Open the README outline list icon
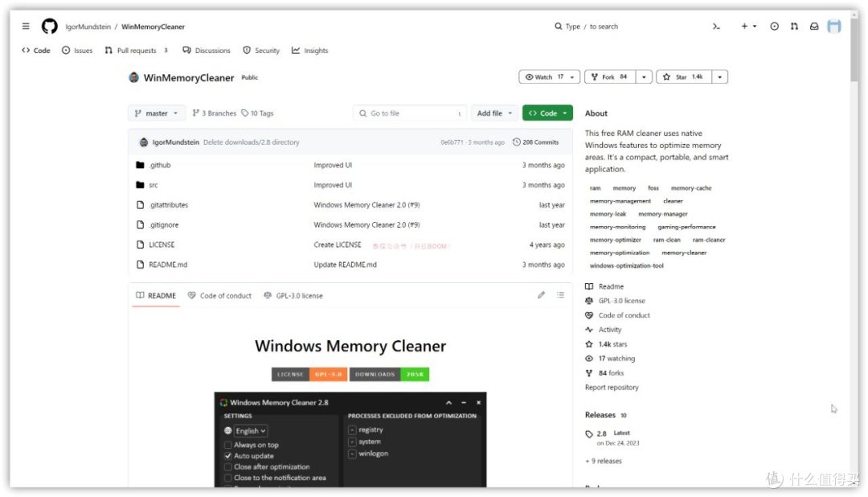The image size is (868, 497). click(561, 295)
